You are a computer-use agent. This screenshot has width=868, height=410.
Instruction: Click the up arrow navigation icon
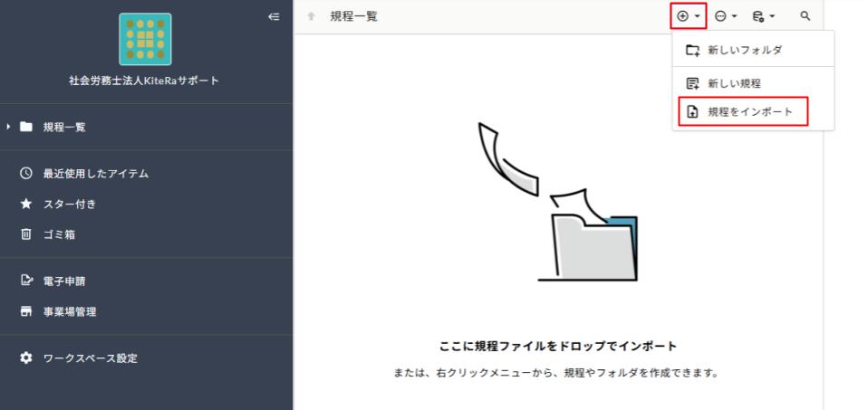coord(311,16)
